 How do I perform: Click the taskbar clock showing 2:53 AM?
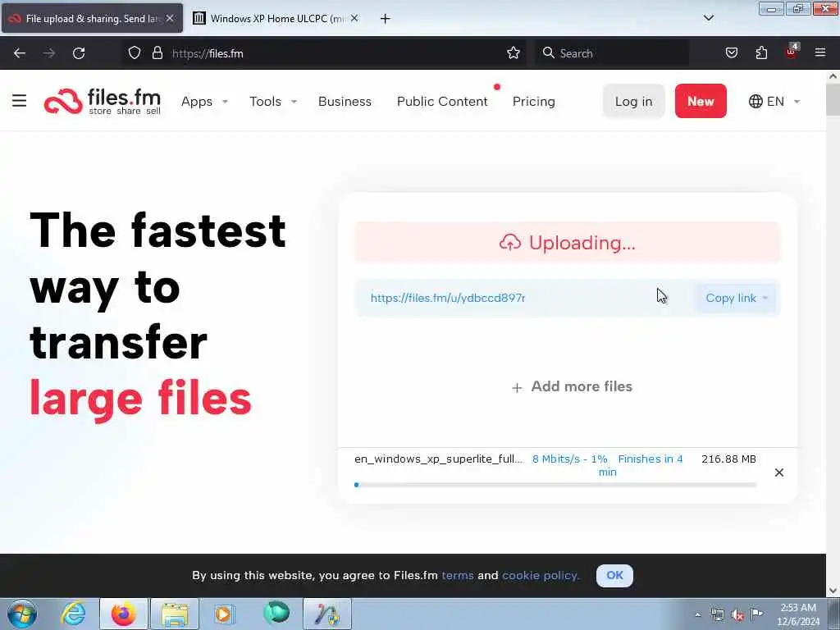(798, 614)
